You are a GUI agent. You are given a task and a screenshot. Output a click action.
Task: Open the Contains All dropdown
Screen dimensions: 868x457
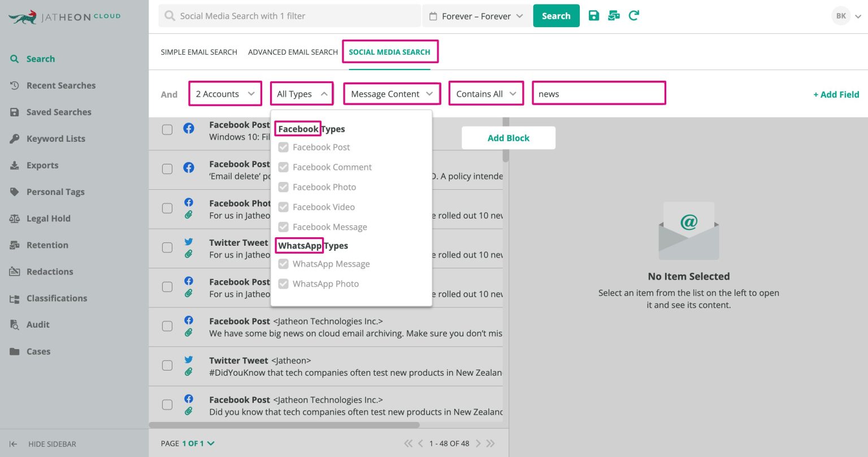(x=485, y=93)
